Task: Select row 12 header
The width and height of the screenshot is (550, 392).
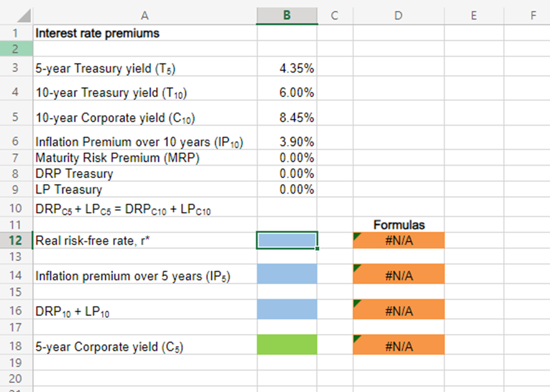Action: point(15,240)
